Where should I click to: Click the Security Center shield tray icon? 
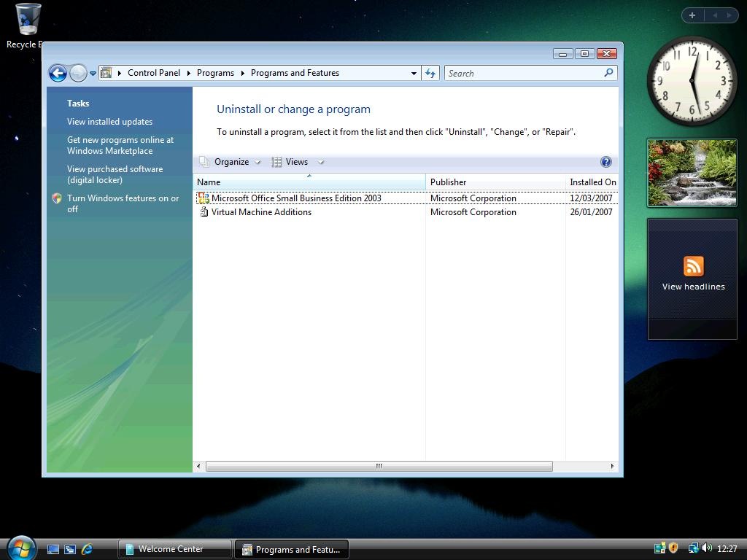(673, 548)
